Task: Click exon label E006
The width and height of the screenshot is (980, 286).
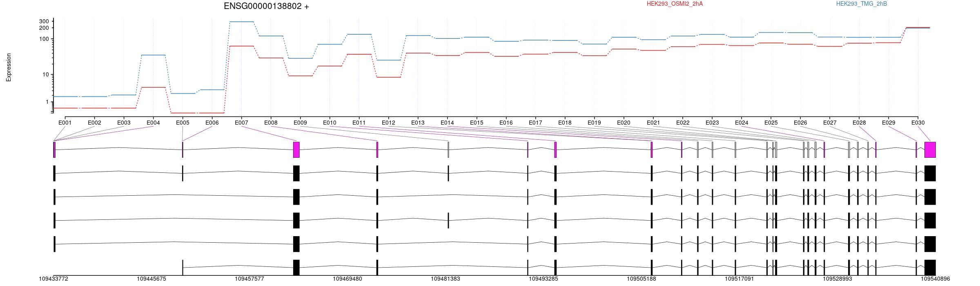Action: tap(212, 123)
